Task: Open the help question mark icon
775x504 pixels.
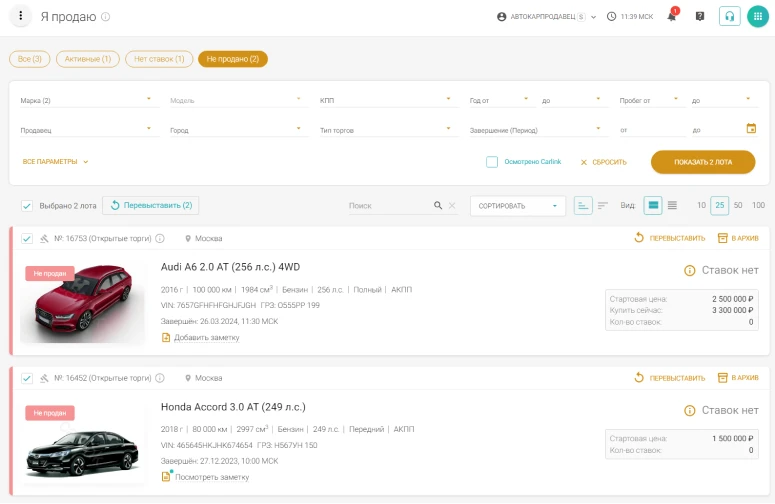Action: (x=700, y=17)
